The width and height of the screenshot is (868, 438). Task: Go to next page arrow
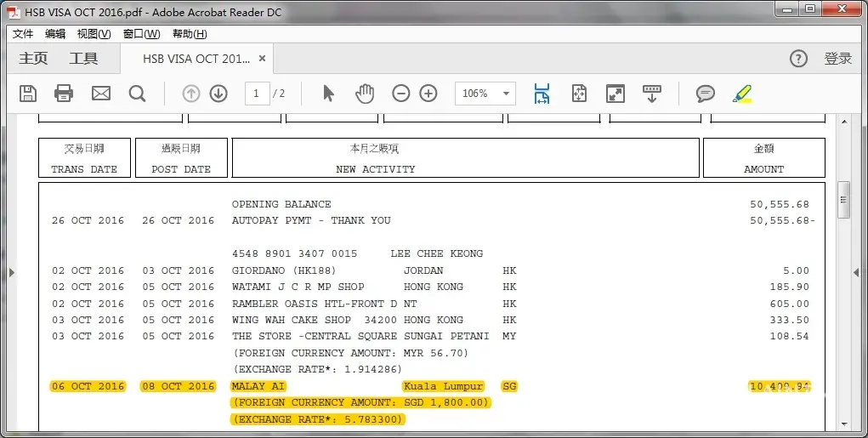point(218,94)
